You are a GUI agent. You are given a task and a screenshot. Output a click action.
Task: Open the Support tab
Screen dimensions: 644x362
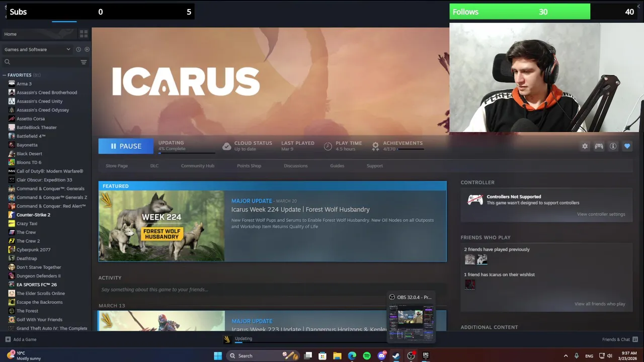[x=375, y=165]
